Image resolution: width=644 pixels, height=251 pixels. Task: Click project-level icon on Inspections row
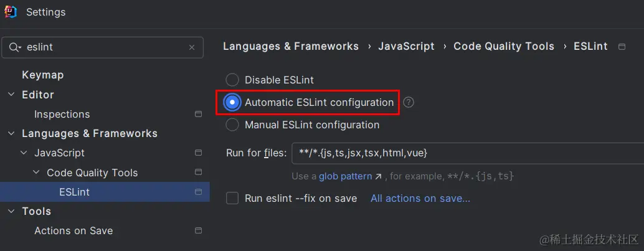(199, 114)
